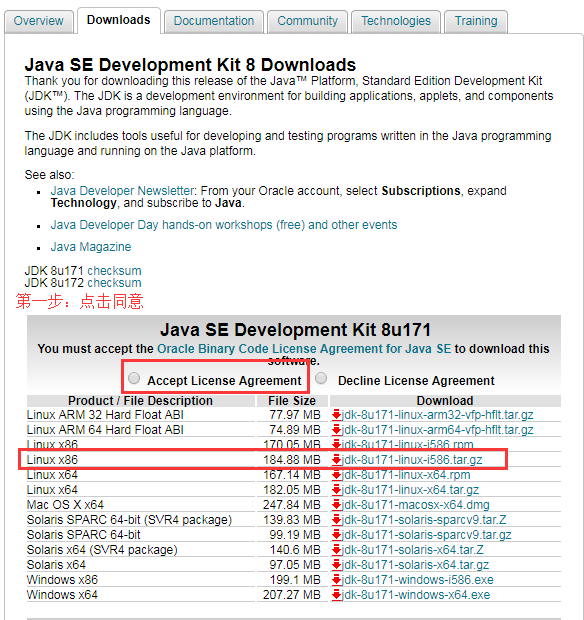The height and width of the screenshot is (620, 584).
Task: Download jdk-8u171-linux-arm32-vfp-hflt.tar.gz file
Action: click(x=438, y=415)
